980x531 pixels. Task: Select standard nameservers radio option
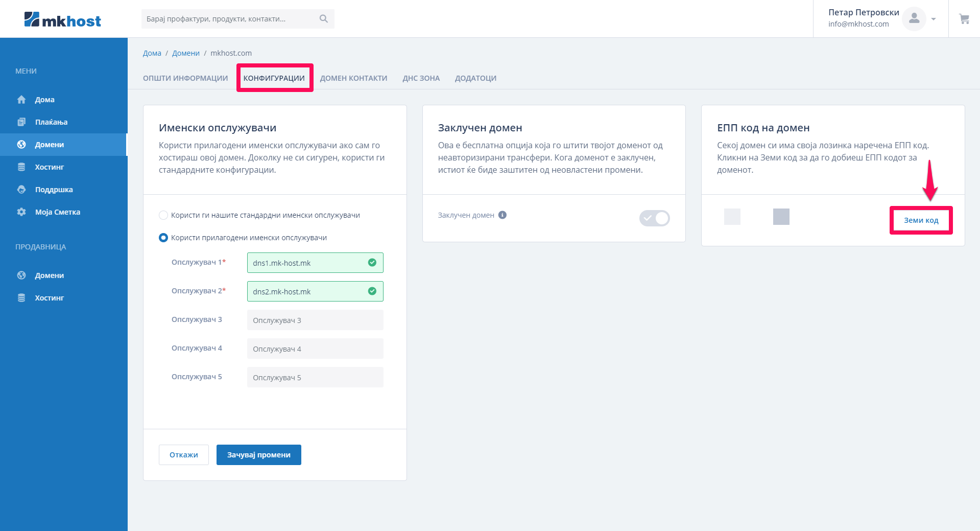(x=163, y=215)
